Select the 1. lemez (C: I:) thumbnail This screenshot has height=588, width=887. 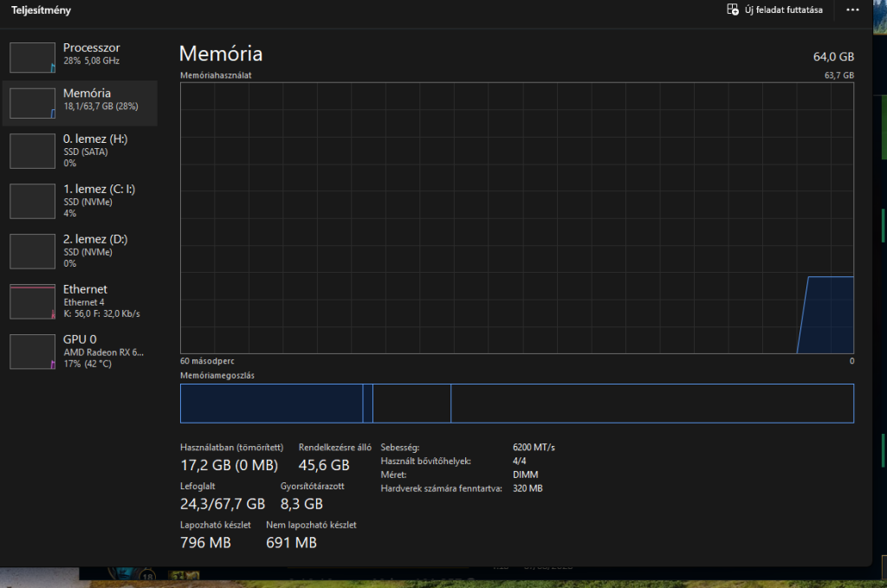tap(32, 201)
